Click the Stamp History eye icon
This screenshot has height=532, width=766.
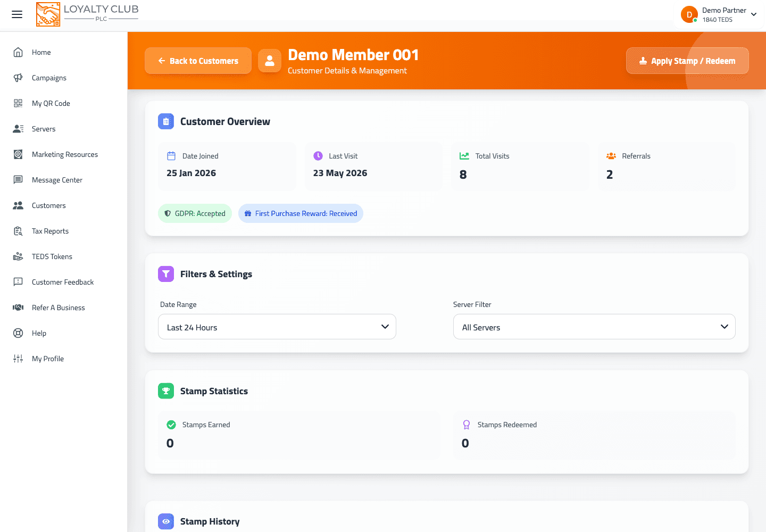166,521
